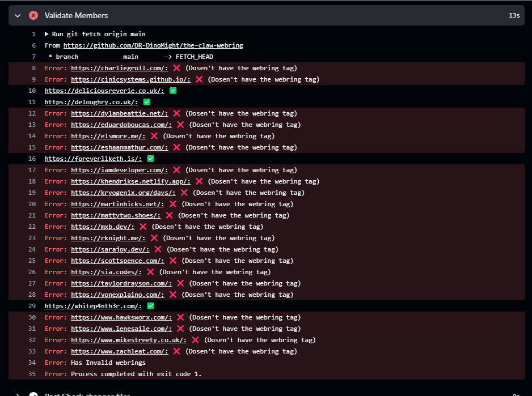
Task: Open the mattytwo.shoes link
Action: point(116,215)
